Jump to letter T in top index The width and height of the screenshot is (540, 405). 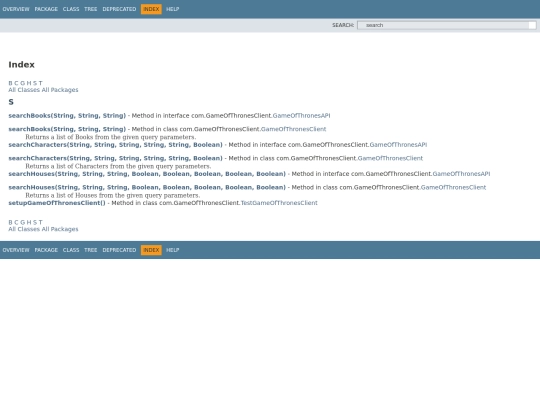click(x=41, y=83)
